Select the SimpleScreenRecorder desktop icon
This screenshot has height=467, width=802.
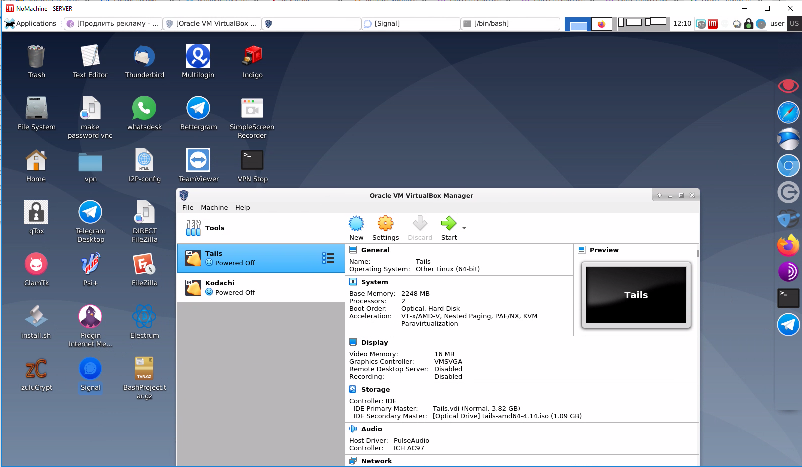(x=252, y=118)
